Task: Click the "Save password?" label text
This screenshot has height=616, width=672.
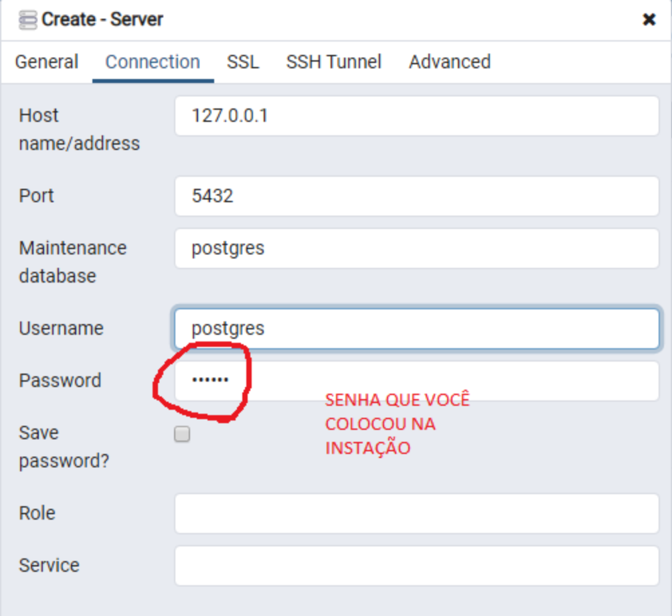Action: (64, 447)
